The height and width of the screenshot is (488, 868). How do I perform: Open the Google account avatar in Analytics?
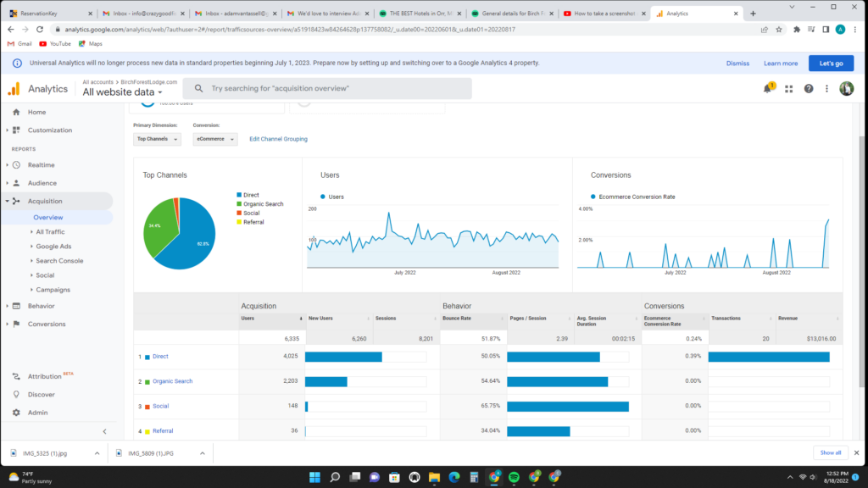click(x=847, y=88)
